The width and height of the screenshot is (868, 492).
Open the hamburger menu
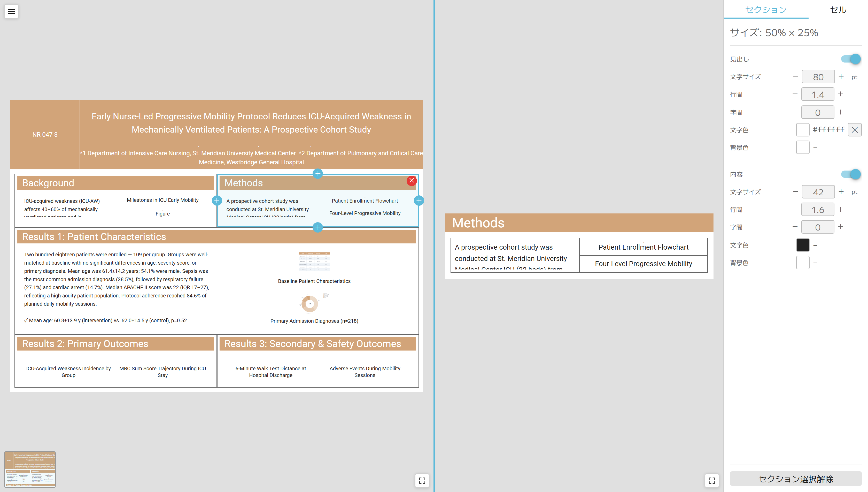11,11
